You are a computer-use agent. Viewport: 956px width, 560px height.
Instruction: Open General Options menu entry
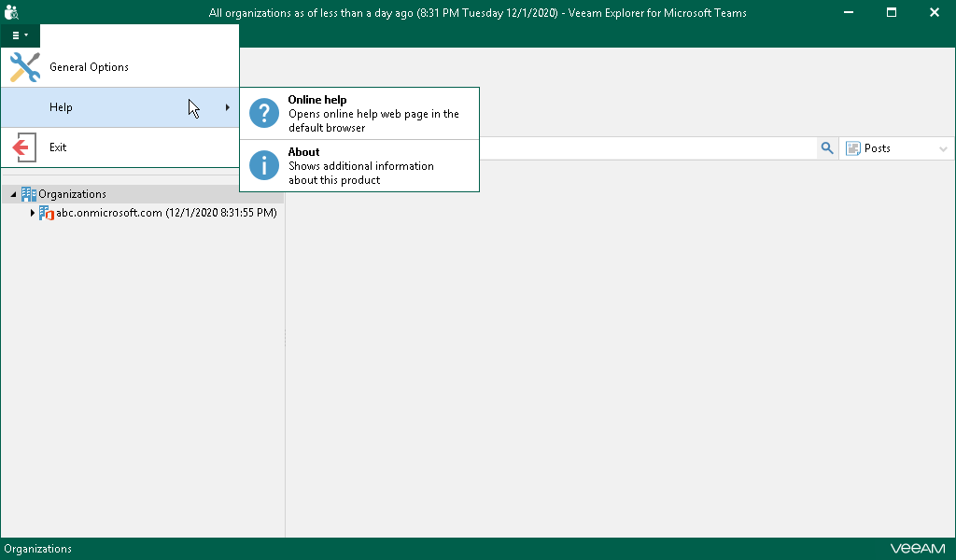pyautogui.click(x=119, y=67)
